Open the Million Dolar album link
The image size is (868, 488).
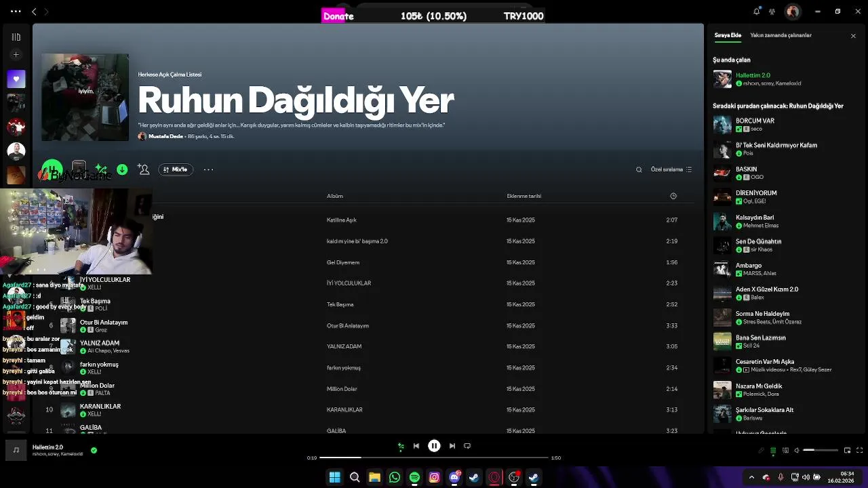342,389
